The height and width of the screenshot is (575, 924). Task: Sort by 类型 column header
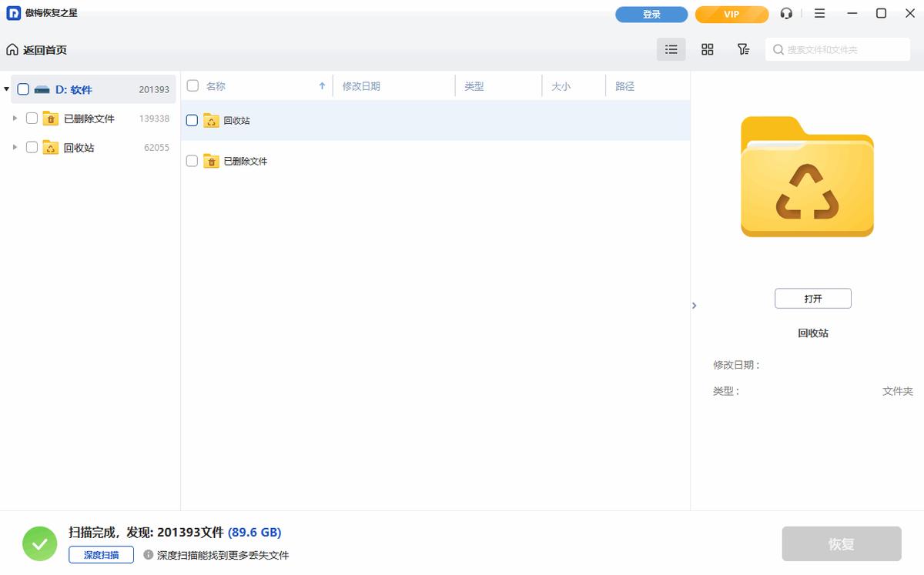[x=474, y=86]
